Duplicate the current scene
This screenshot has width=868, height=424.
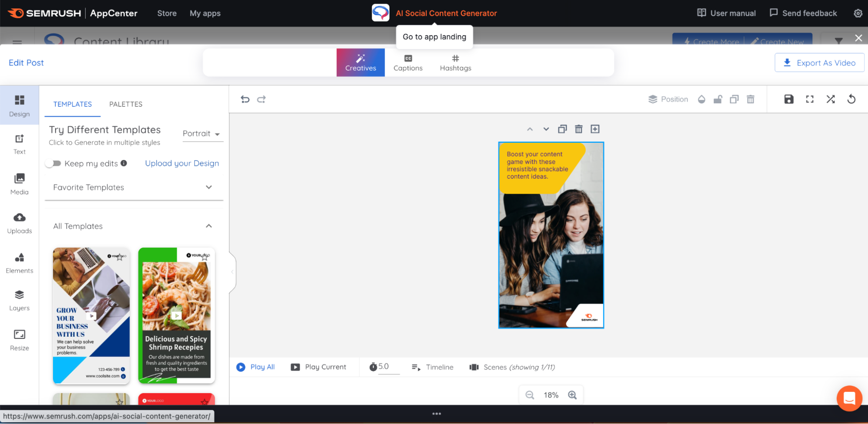[x=562, y=128]
